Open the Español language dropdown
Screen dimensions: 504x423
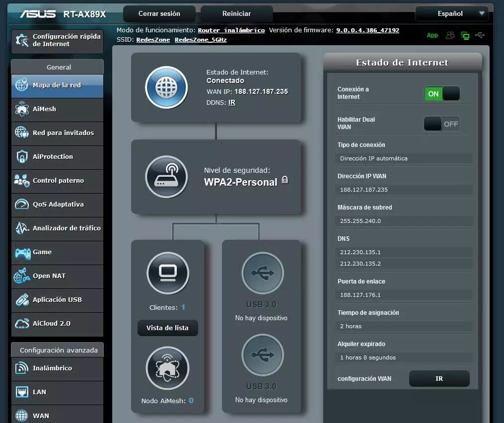tap(451, 13)
